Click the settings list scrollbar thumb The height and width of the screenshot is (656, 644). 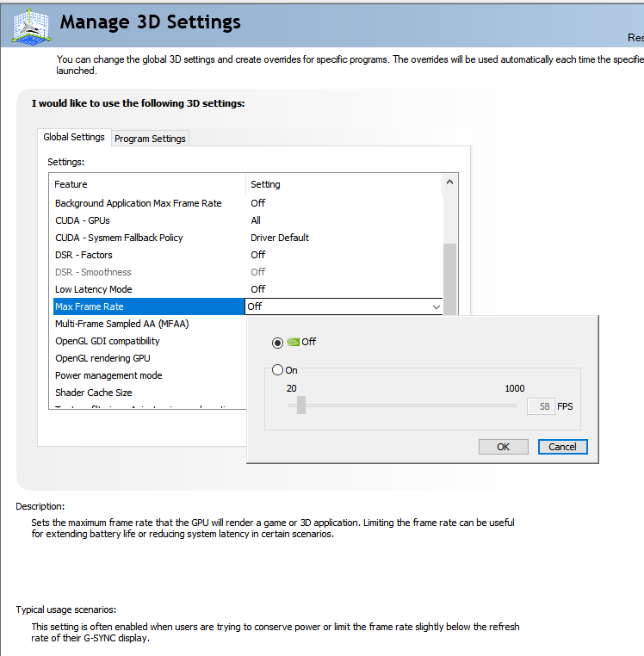pyautogui.click(x=449, y=279)
